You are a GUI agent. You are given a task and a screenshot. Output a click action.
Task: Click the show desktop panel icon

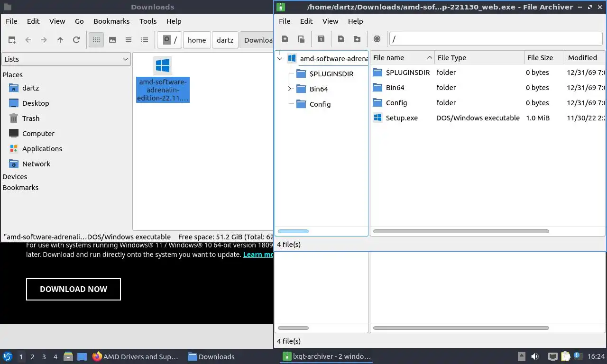pos(82,357)
